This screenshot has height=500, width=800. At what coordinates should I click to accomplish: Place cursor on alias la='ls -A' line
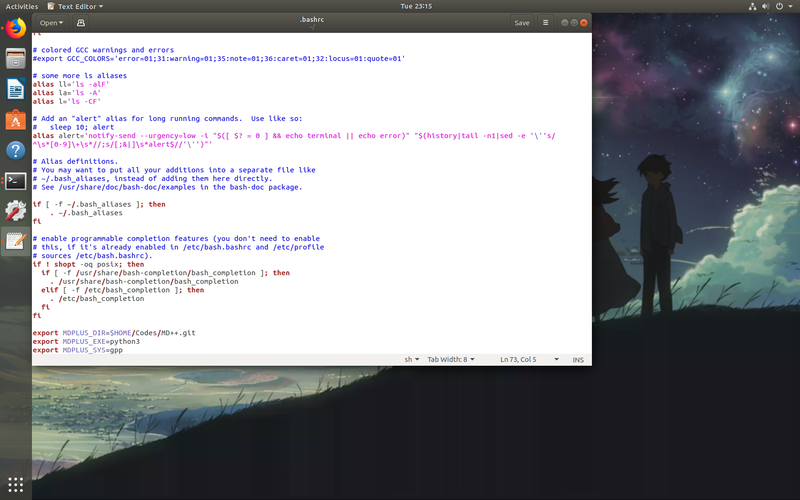[x=67, y=93]
